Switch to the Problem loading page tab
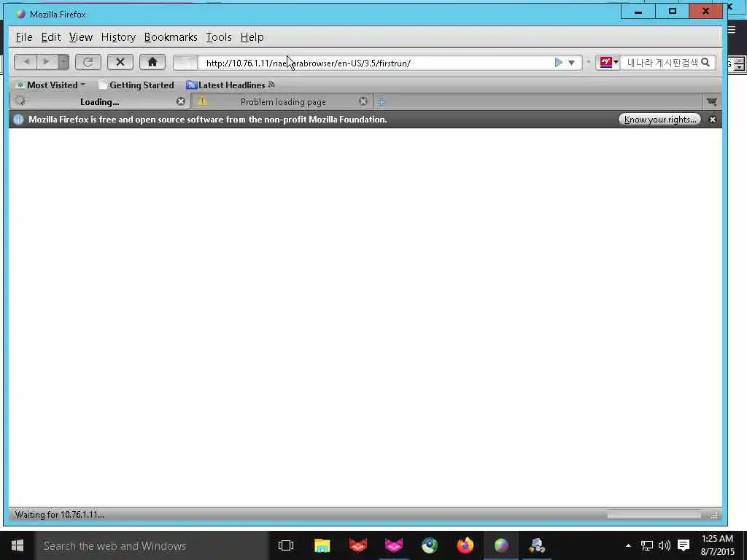 pos(282,102)
